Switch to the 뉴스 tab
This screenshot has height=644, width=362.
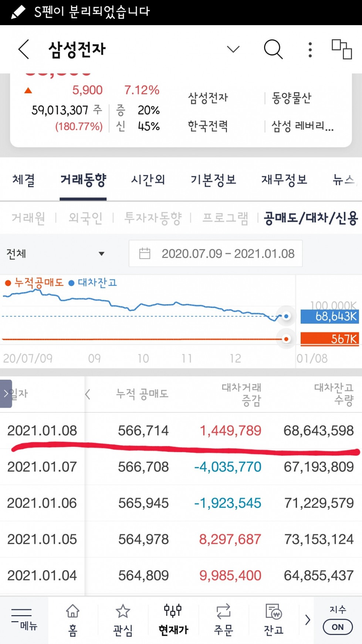click(x=344, y=180)
